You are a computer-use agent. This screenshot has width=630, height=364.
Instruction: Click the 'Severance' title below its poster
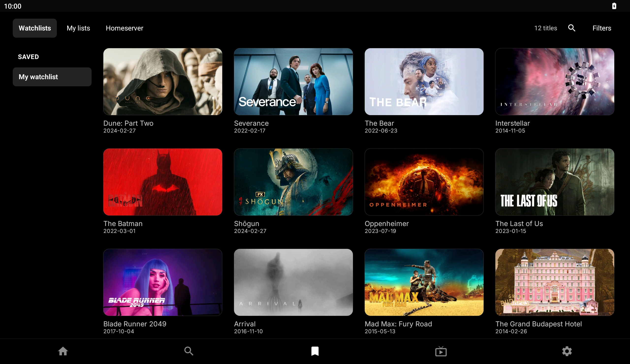point(251,123)
